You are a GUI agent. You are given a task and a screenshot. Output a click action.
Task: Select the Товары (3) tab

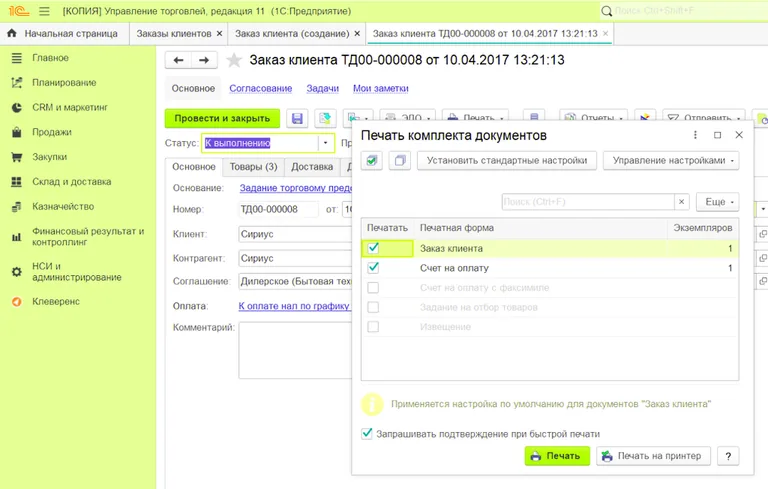click(253, 167)
